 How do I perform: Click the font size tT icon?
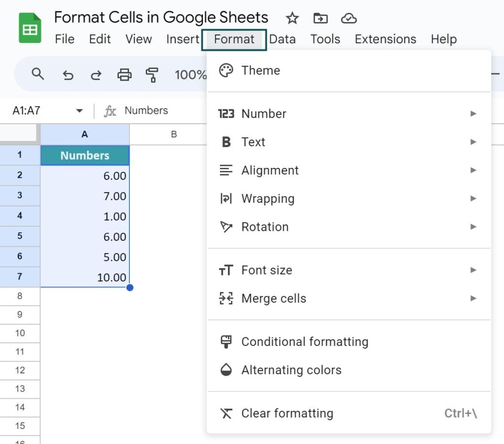[x=226, y=270]
